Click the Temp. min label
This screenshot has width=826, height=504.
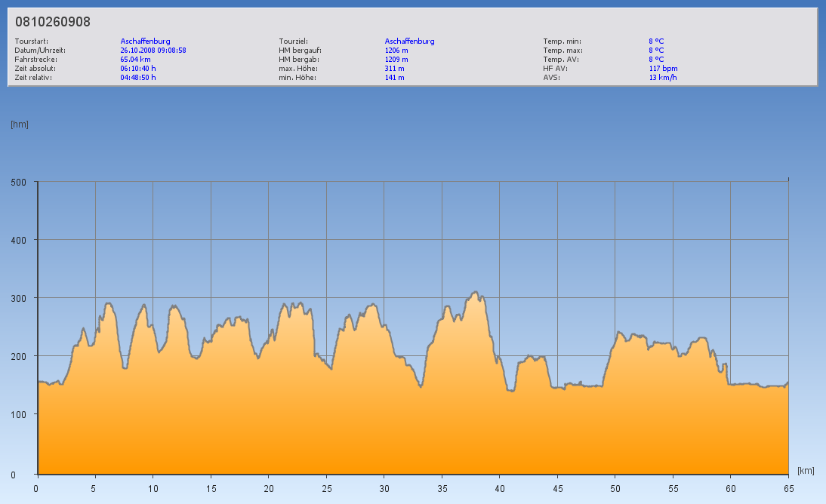pyautogui.click(x=562, y=41)
